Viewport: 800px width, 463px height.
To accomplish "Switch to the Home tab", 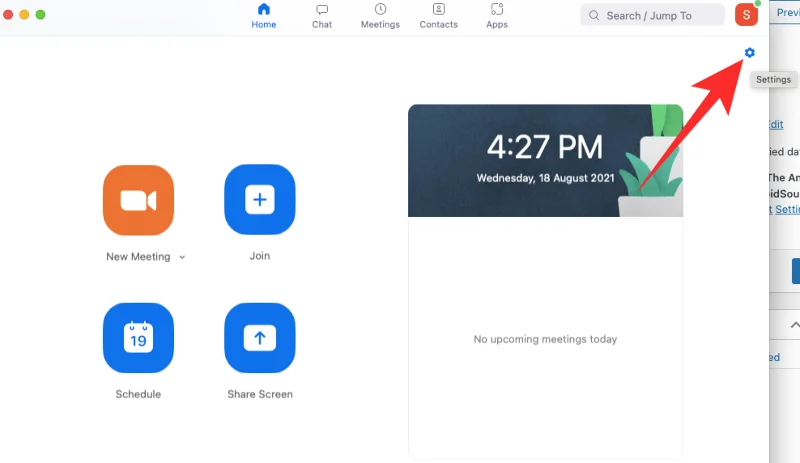I will point(264,16).
